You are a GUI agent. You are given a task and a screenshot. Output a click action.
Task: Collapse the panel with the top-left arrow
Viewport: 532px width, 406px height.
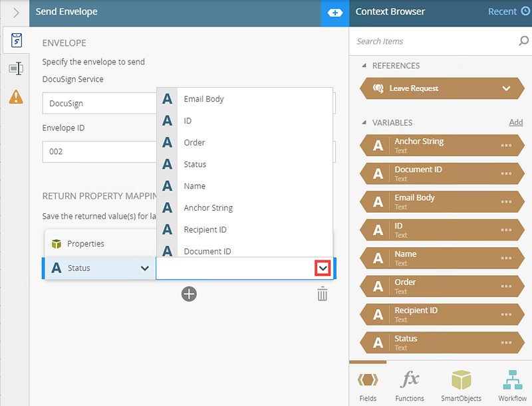coord(16,13)
